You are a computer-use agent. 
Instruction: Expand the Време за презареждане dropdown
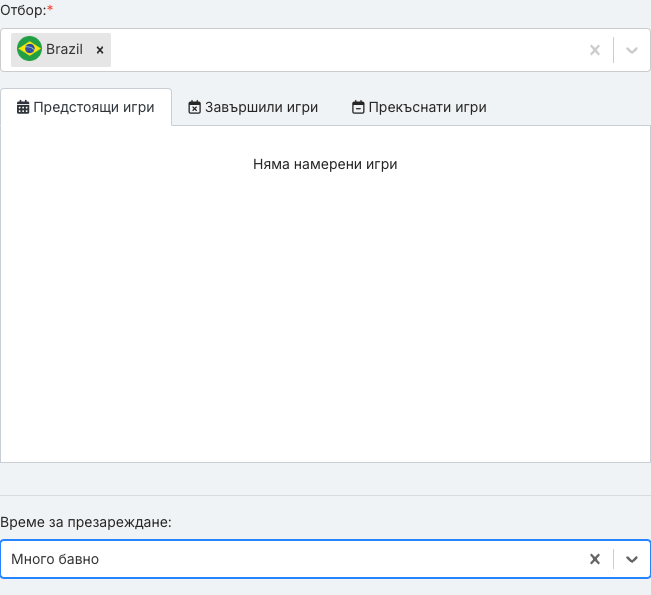(631, 559)
